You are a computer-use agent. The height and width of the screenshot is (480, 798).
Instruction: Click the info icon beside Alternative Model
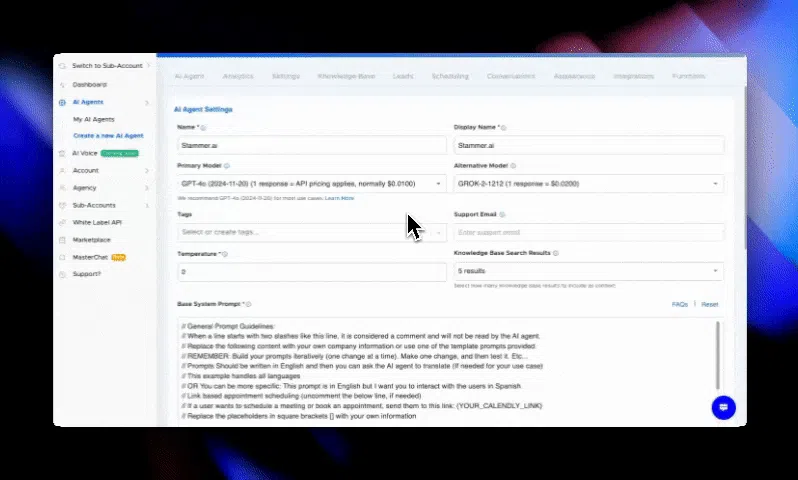point(513,166)
